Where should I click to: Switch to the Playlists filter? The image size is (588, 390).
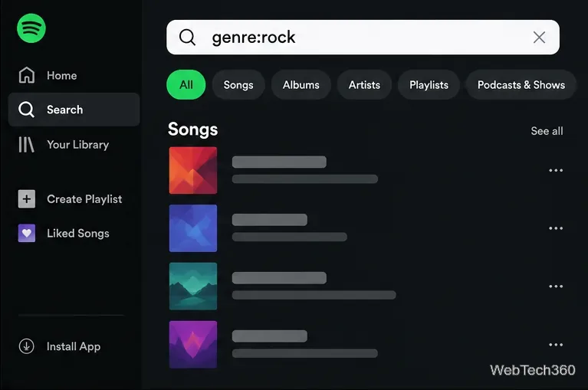click(x=429, y=85)
